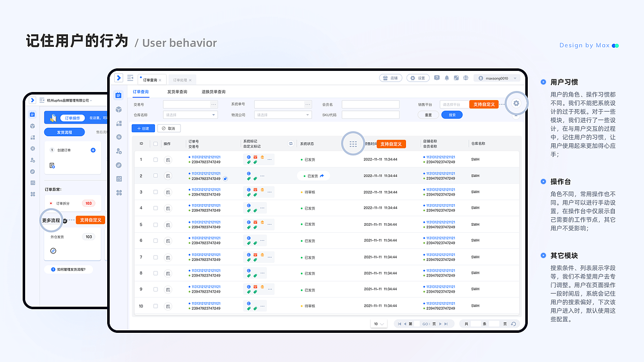Click the 创建 button
Image resolution: width=644 pixels, height=362 pixels.
click(x=143, y=128)
